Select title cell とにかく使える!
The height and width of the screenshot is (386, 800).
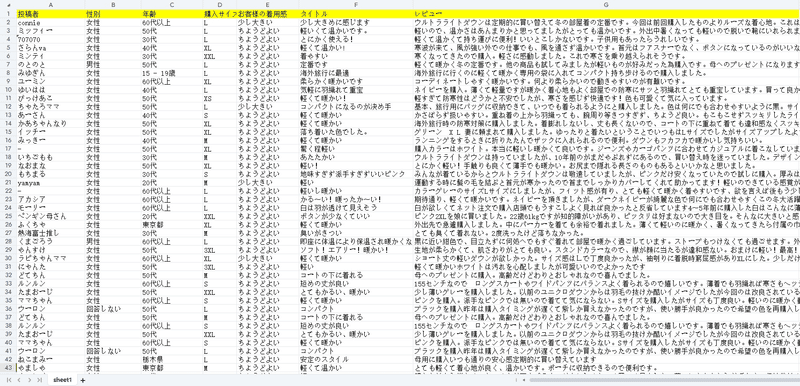pos(356,39)
